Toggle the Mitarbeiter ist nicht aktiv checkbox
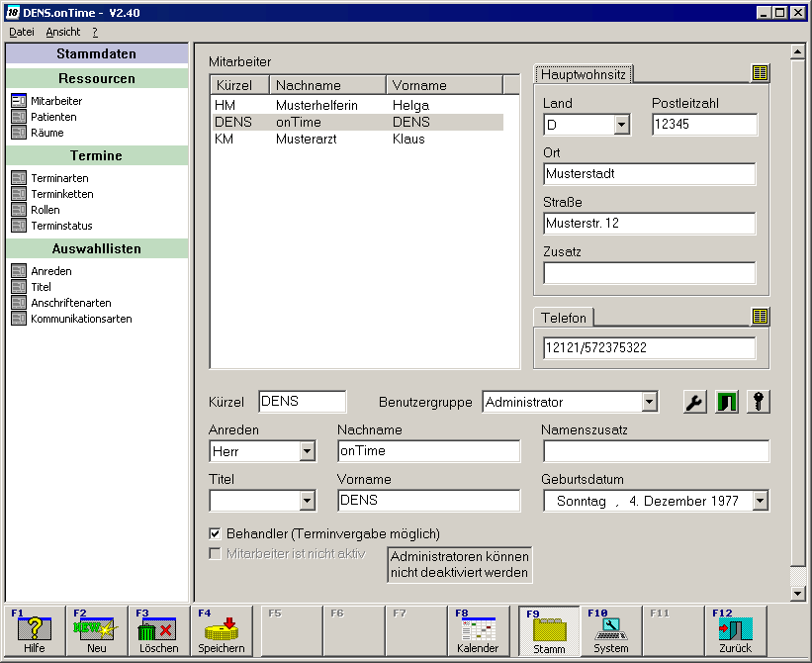This screenshot has width=812, height=663. tap(215, 554)
